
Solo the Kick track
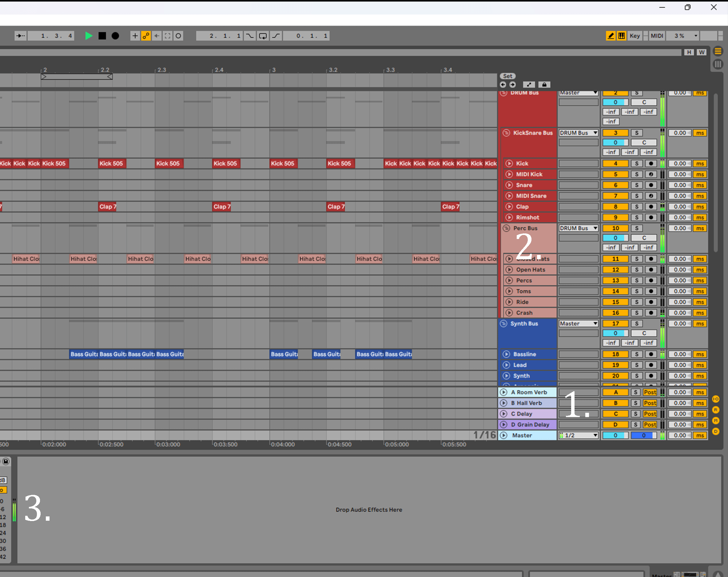click(636, 164)
